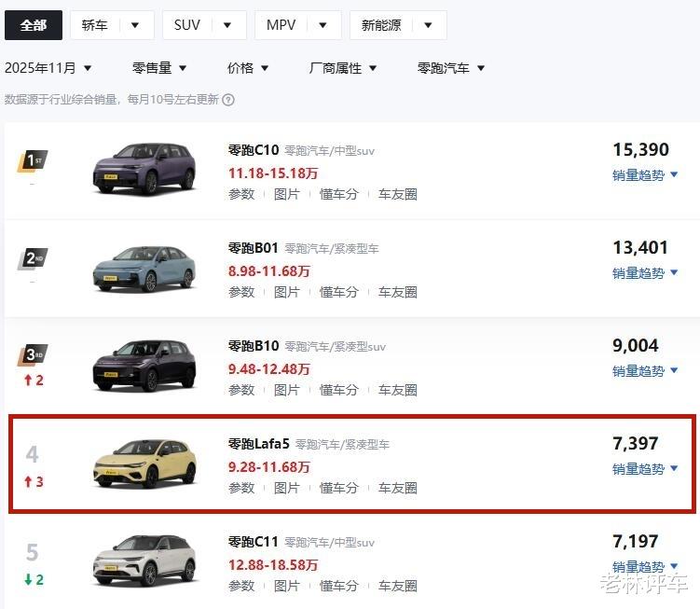Click the help question mark icon
This screenshot has height=609, width=700.
228,100
